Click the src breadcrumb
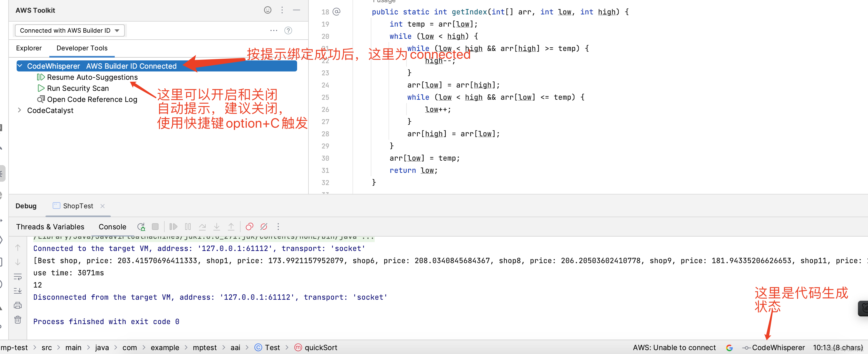Image resolution: width=868 pixels, height=354 pixels. click(47, 348)
